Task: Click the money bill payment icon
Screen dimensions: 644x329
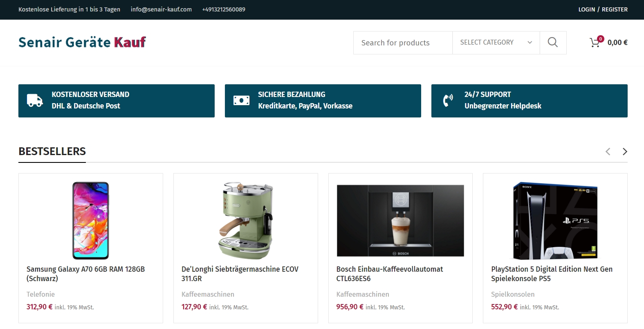Action: tap(241, 100)
